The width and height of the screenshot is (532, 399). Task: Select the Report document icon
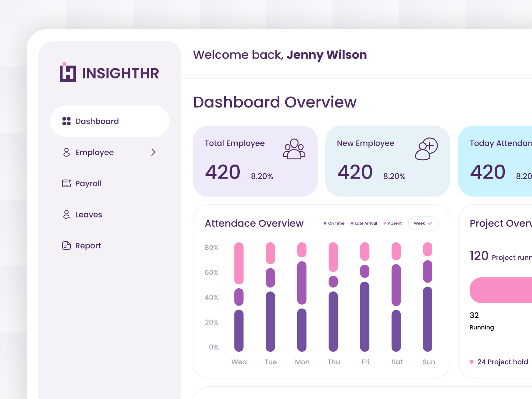(66, 245)
